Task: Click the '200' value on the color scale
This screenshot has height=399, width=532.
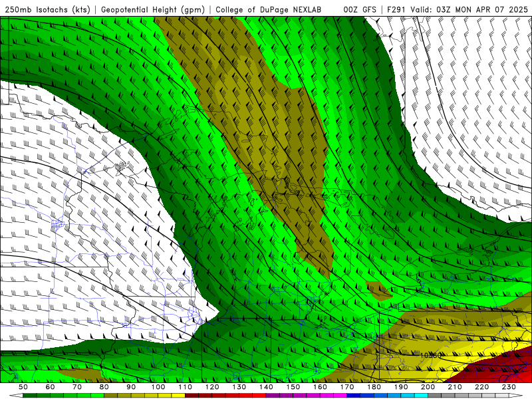Action: pos(428,387)
